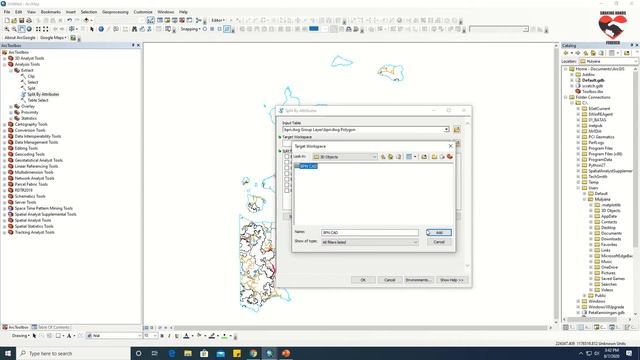Toggle Underline in the Drawing toolbar

[x=176, y=336]
